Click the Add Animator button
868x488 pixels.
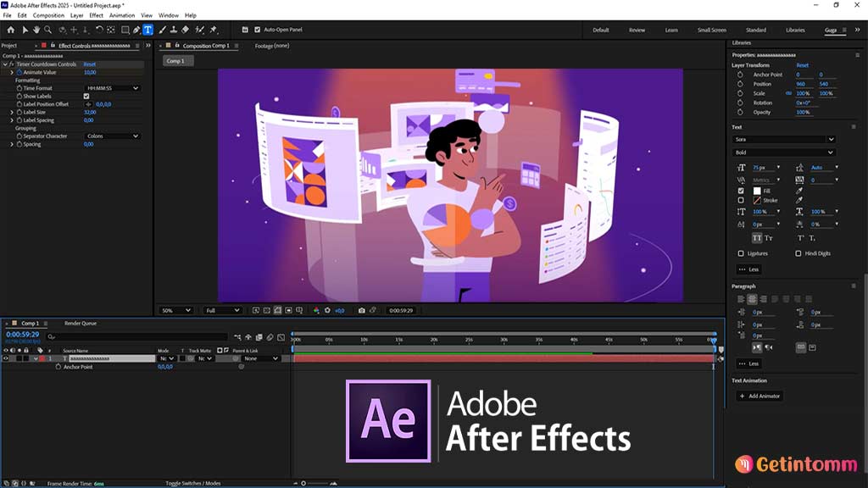coord(759,396)
